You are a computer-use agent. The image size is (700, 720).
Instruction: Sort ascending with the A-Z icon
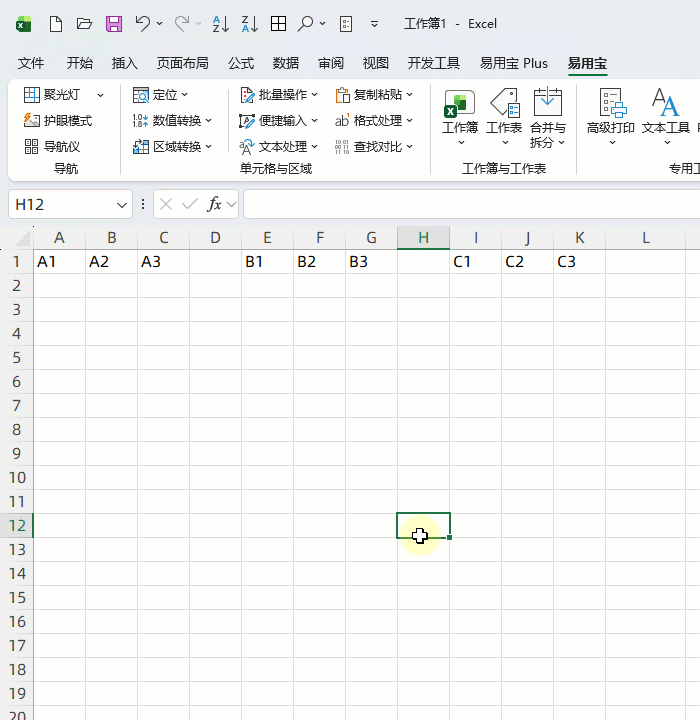click(x=220, y=23)
